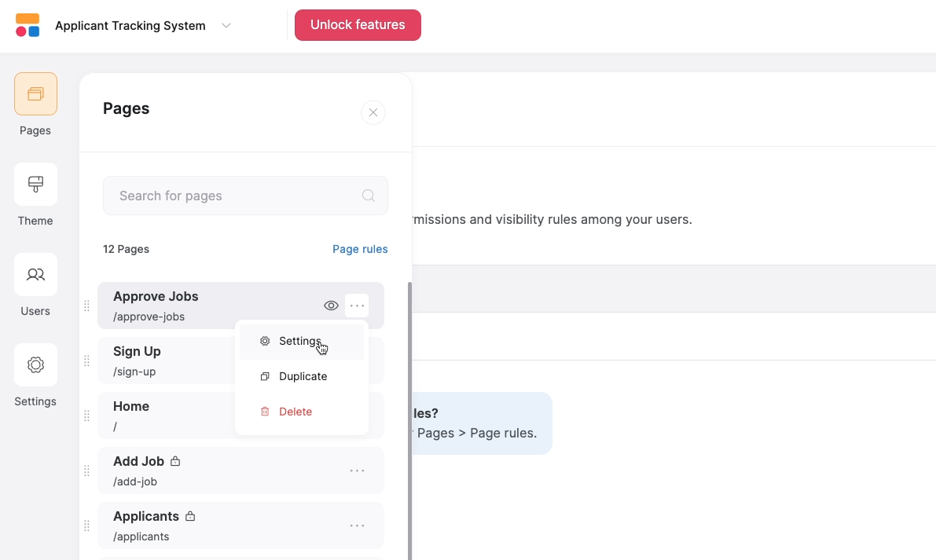Open the Pages sidebar icon
This screenshot has height=560, width=936.
tap(36, 93)
